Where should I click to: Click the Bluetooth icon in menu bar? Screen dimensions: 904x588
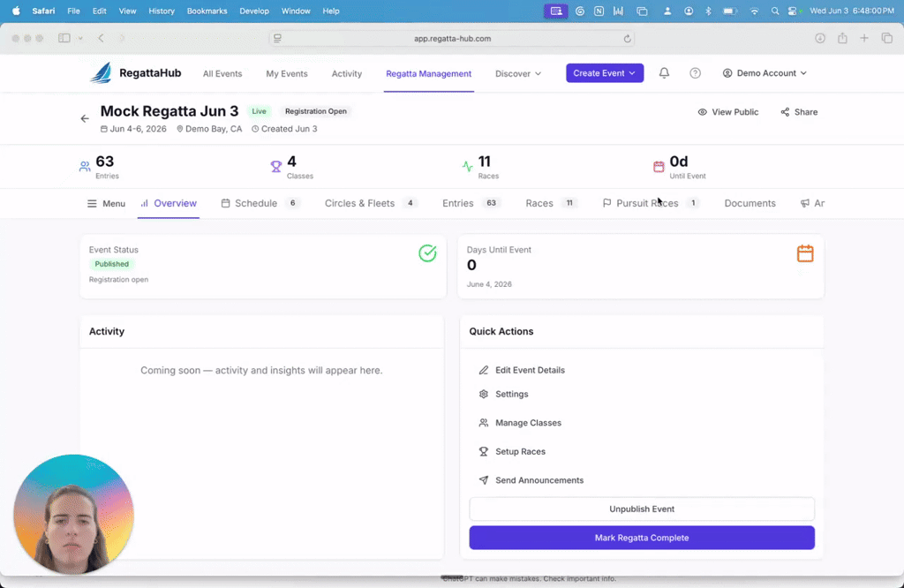[709, 11]
